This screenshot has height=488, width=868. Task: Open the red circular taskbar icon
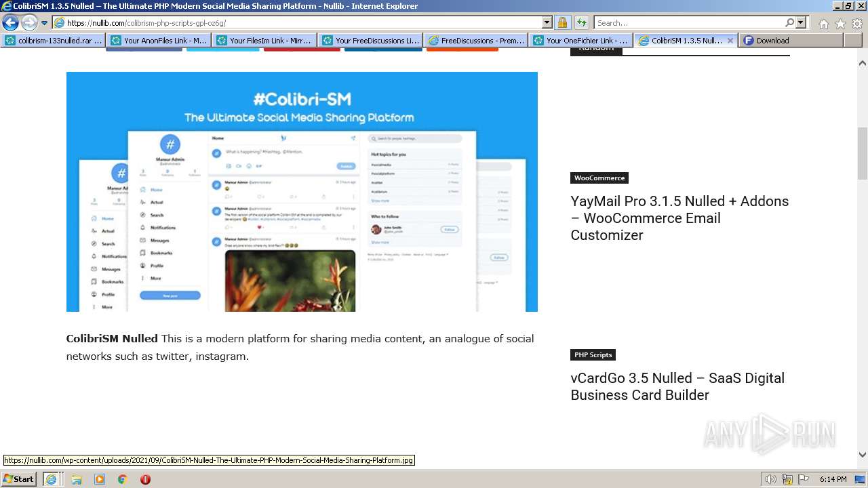(145, 479)
